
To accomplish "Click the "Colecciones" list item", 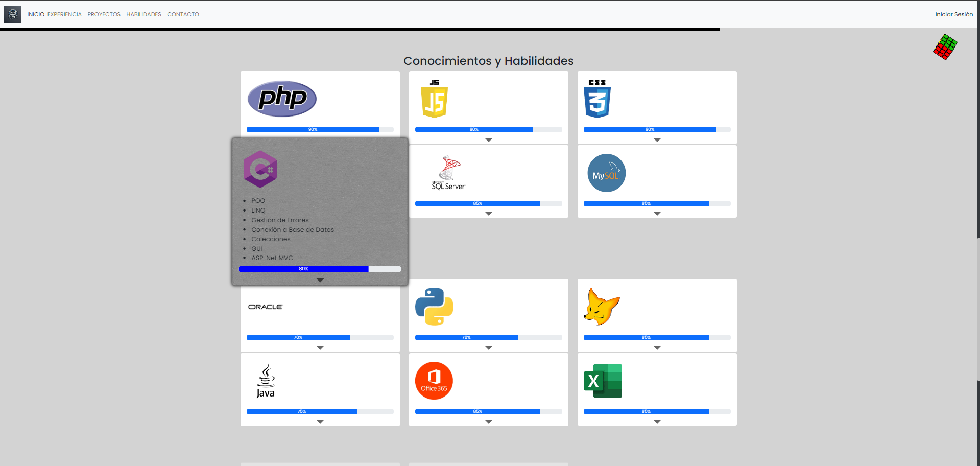I will tap(271, 239).
